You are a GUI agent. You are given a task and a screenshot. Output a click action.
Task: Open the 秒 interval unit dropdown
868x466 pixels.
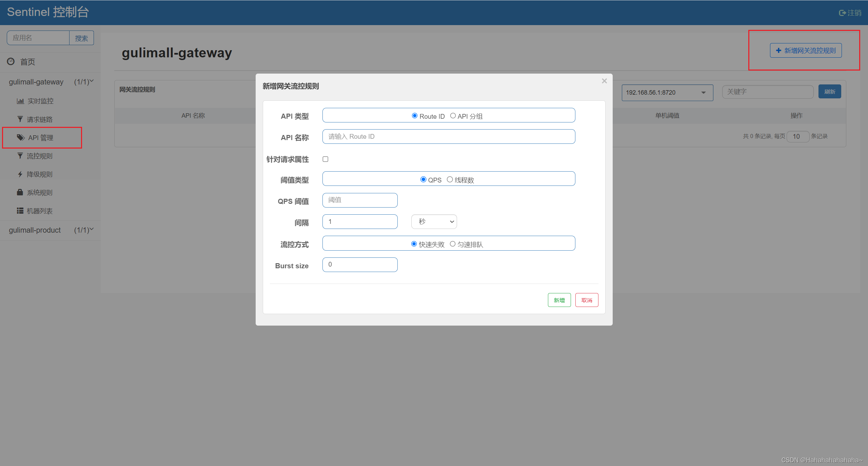tap(434, 221)
